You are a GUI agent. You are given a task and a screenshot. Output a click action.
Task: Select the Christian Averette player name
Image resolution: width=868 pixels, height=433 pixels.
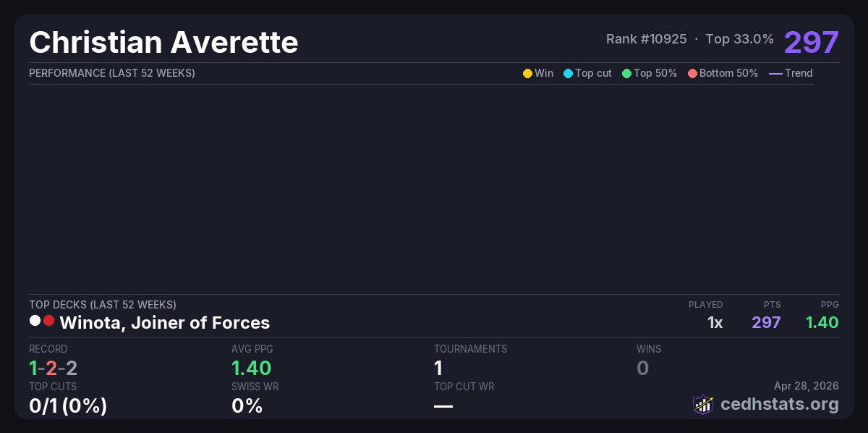pos(163,42)
